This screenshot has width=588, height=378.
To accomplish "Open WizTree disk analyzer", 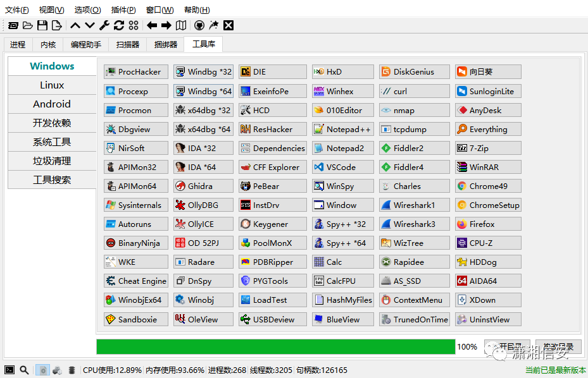I will pos(415,243).
